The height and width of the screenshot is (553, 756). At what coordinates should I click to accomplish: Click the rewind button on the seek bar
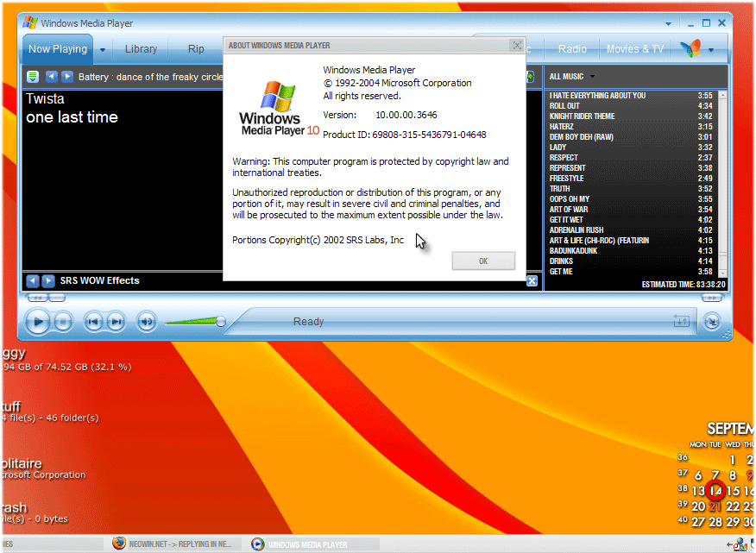(x=38, y=298)
